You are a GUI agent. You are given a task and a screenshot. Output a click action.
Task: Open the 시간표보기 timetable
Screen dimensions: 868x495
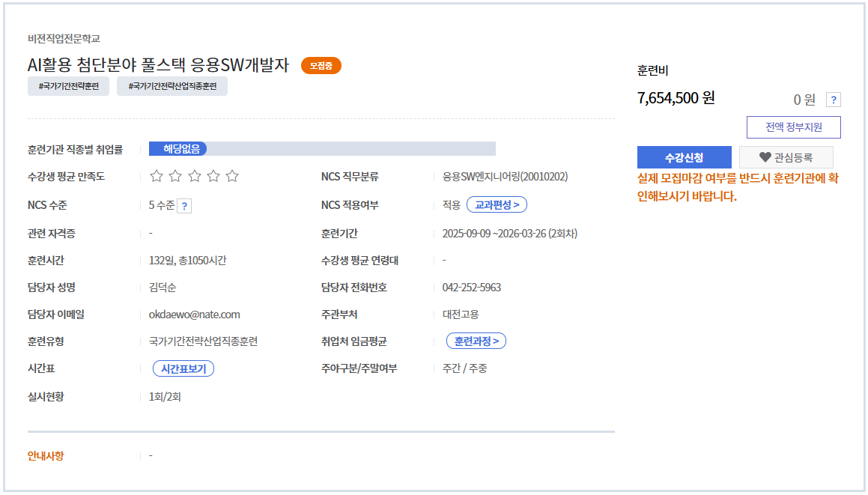point(183,368)
